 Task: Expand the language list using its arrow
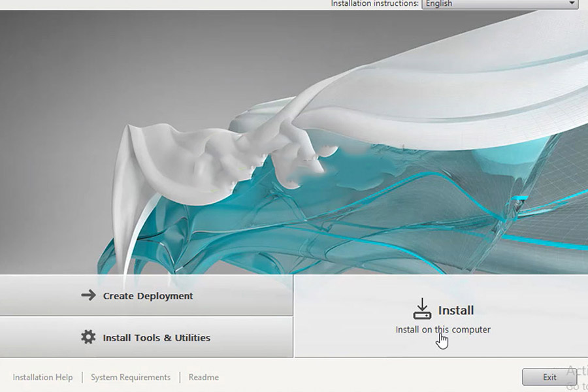pos(572,4)
